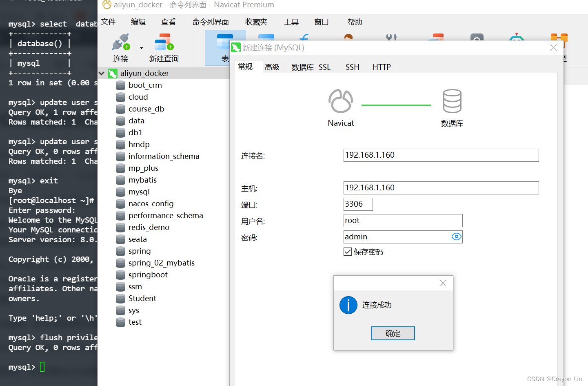
Task: Uncheck the 保存密码 checkbox
Action: click(x=348, y=252)
